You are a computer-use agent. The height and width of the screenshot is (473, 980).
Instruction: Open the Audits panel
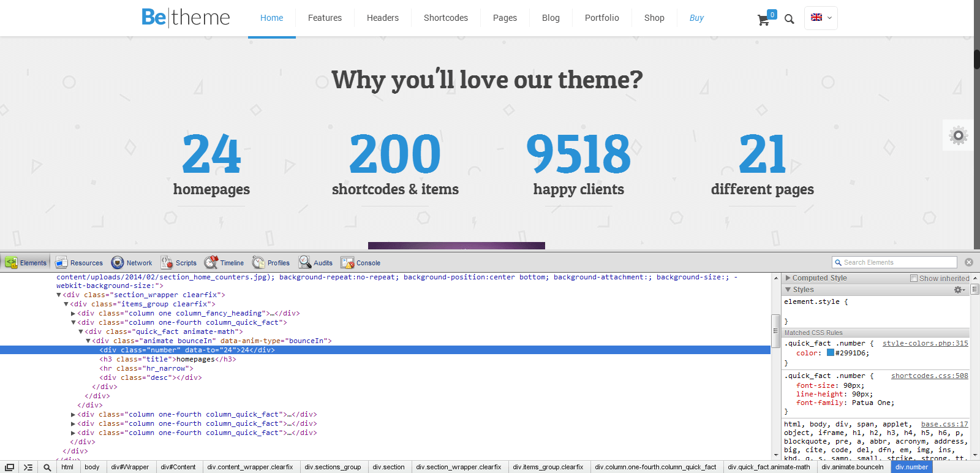[x=316, y=263]
